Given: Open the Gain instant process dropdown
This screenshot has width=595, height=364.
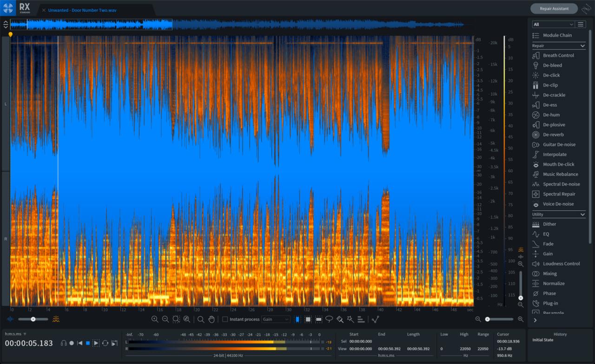Looking at the screenshot, I should [276, 319].
